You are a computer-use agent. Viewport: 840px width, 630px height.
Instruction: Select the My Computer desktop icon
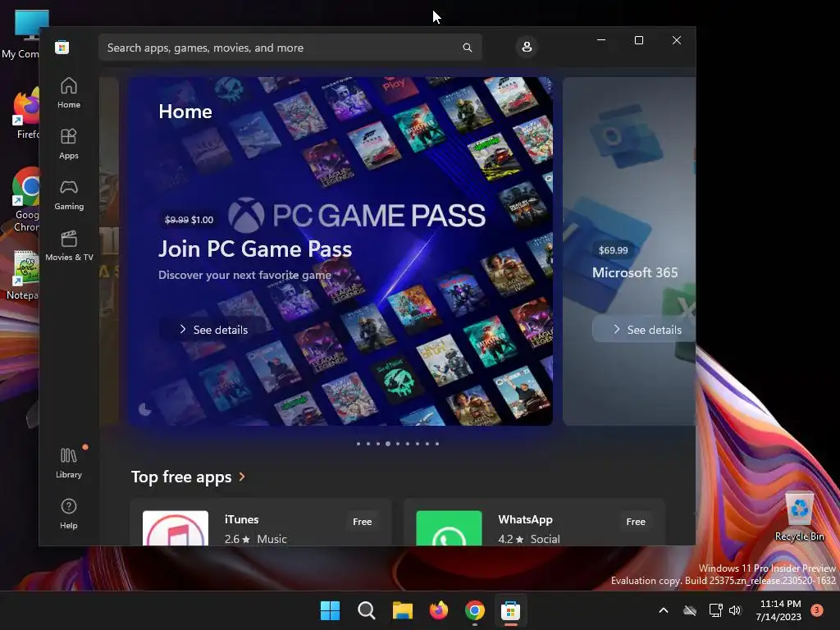24,34
